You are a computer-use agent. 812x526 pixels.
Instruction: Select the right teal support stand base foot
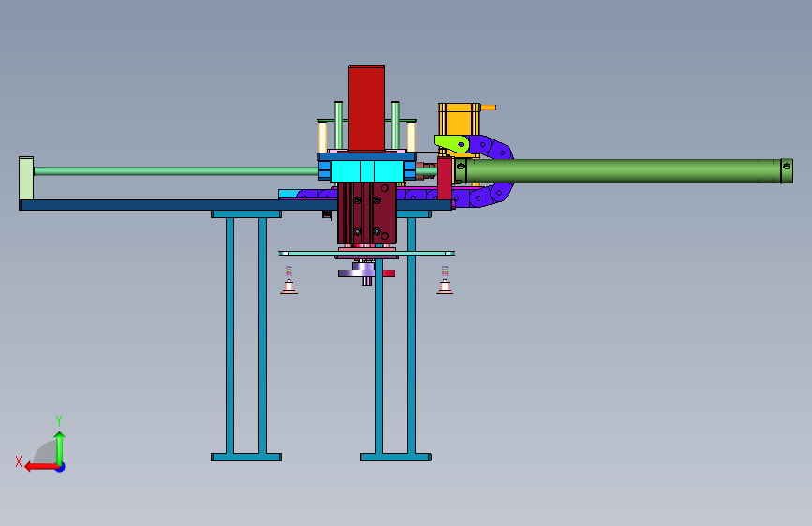(395, 457)
